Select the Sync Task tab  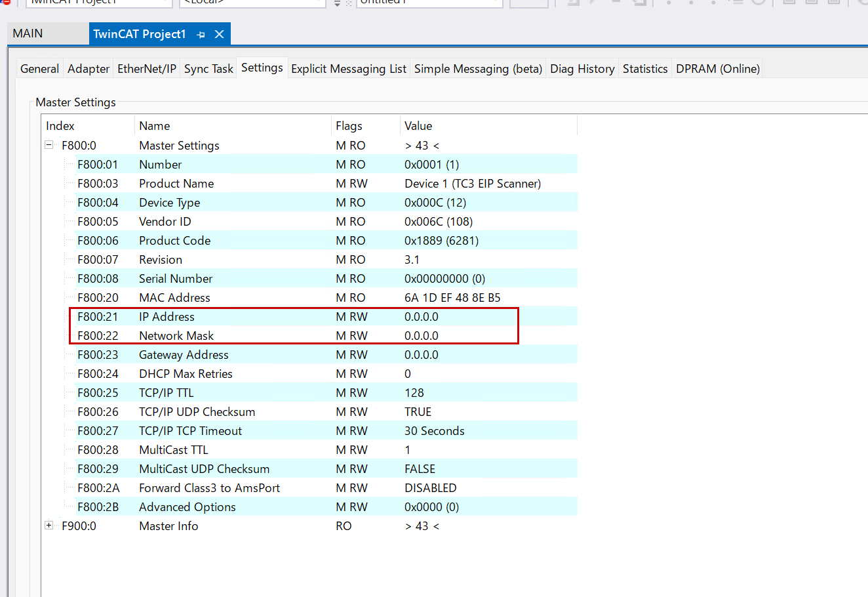click(x=208, y=69)
